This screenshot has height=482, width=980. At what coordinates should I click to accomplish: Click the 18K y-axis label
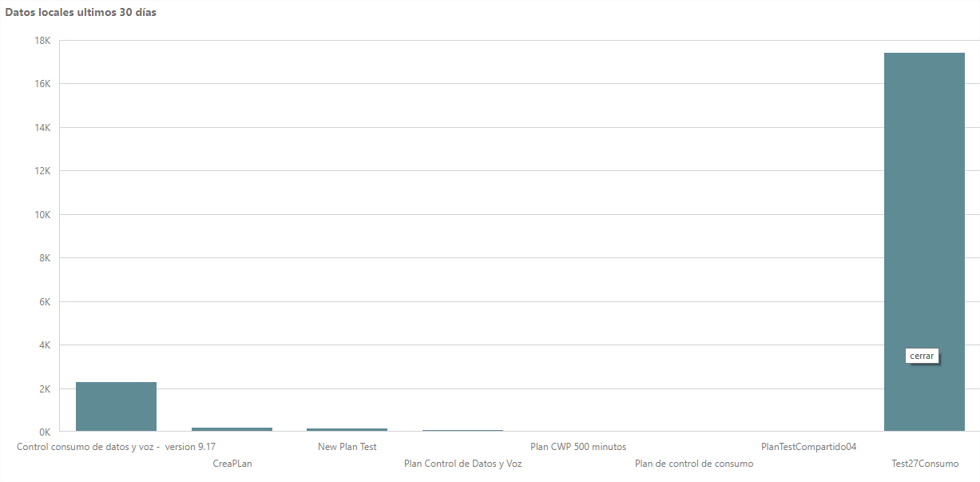pyautogui.click(x=43, y=41)
